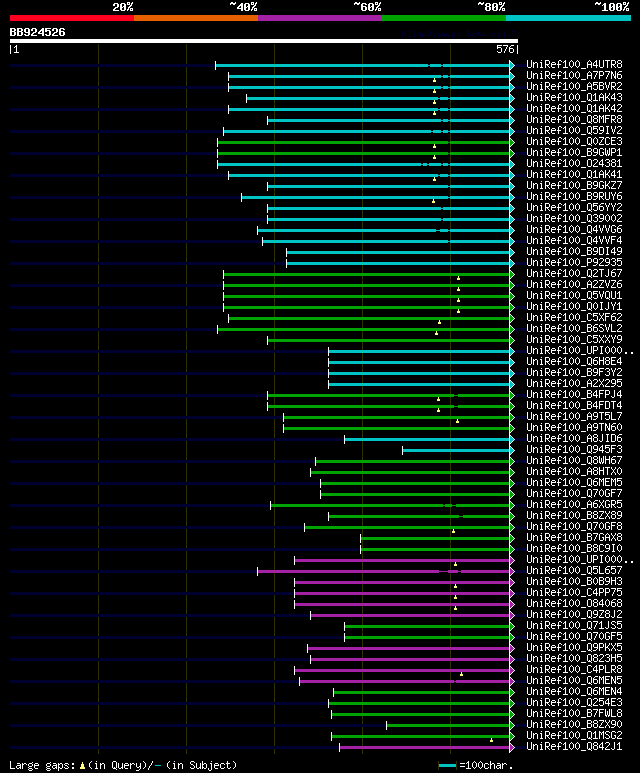Open the UniRef100_Q1MSG2 hit
The image size is (640, 773).
point(574,735)
